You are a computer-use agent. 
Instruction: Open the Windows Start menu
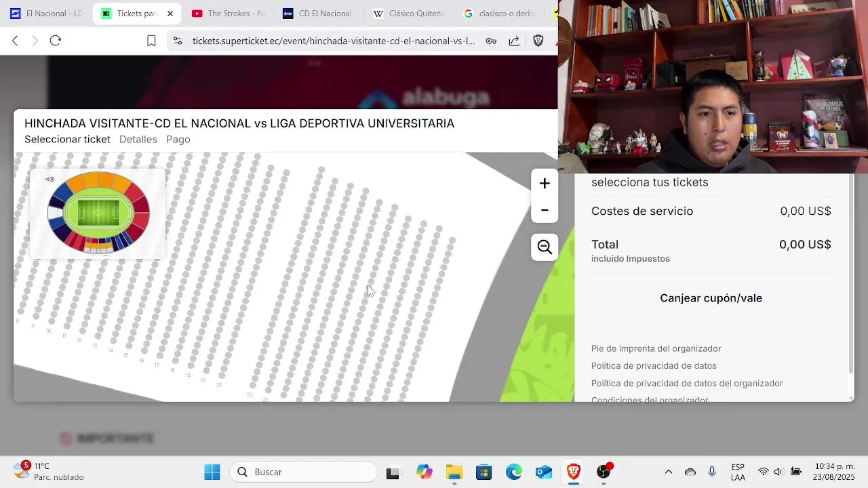[212, 472]
